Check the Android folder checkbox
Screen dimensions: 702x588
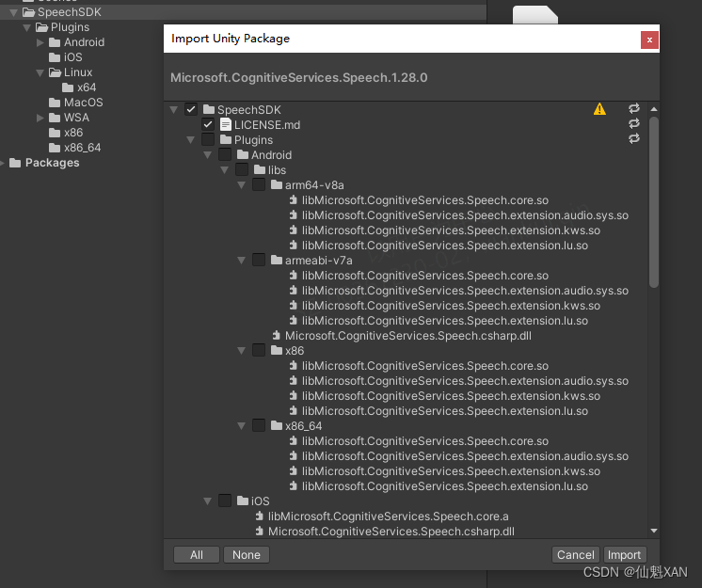(225, 154)
